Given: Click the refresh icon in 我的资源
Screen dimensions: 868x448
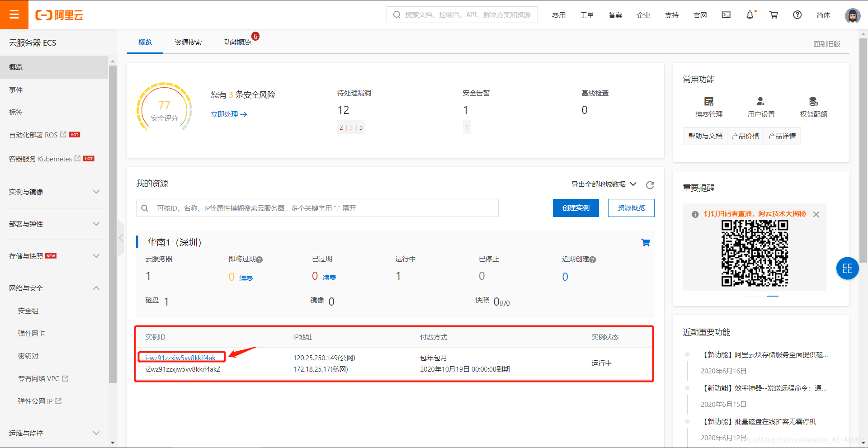Looking at the screenshot, I should [x=650, y=185].
